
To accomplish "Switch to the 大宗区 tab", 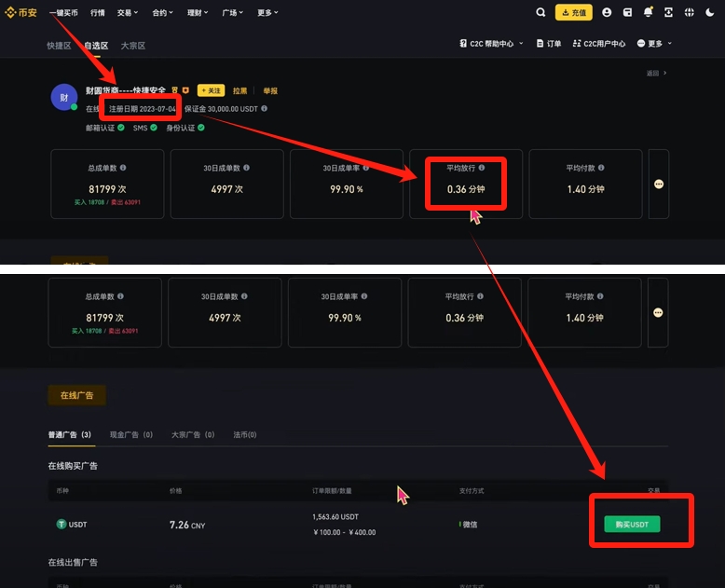I will click(x=133, y=46).
